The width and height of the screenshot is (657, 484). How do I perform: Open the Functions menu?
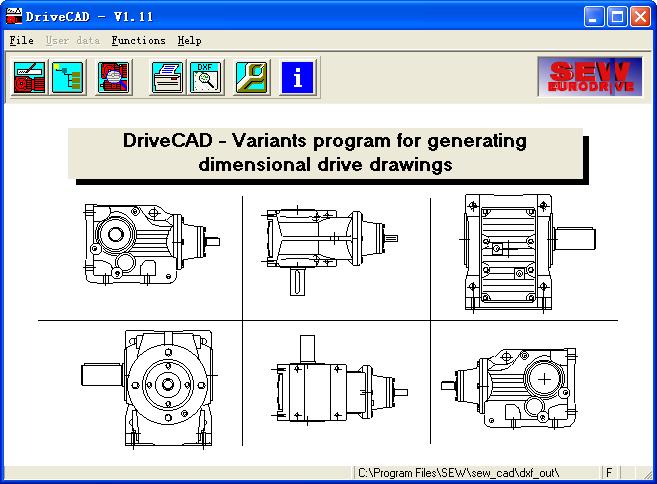pyautogui.click(x=138, y=41)
